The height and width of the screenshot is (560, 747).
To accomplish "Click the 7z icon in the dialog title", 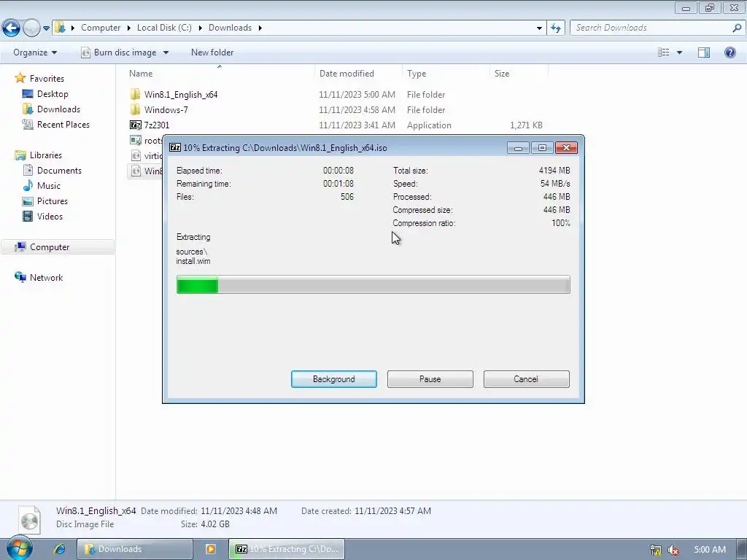I will tap(175, 147).
